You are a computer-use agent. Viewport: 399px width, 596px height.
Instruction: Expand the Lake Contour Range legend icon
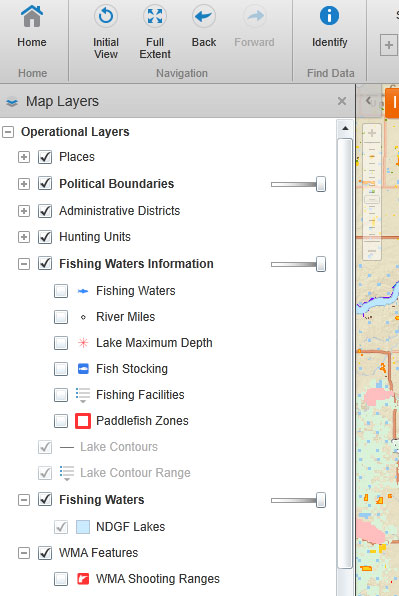click(x=67, y=474)
